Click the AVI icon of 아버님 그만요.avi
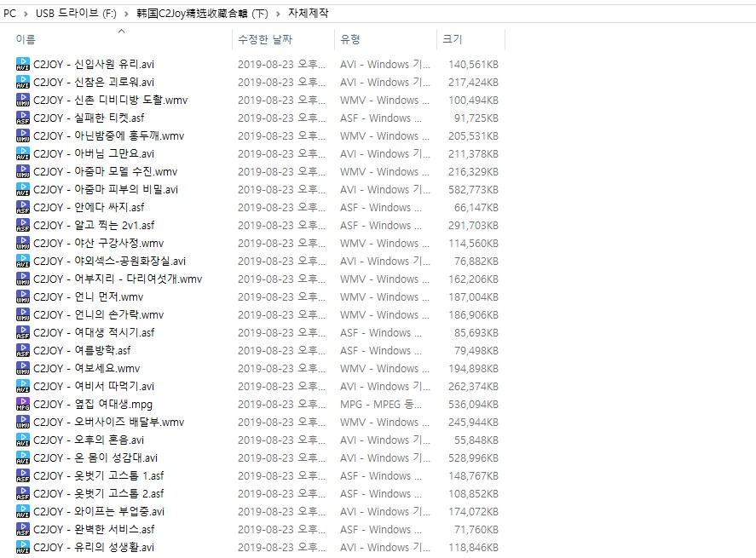 [x=23, y=153]
